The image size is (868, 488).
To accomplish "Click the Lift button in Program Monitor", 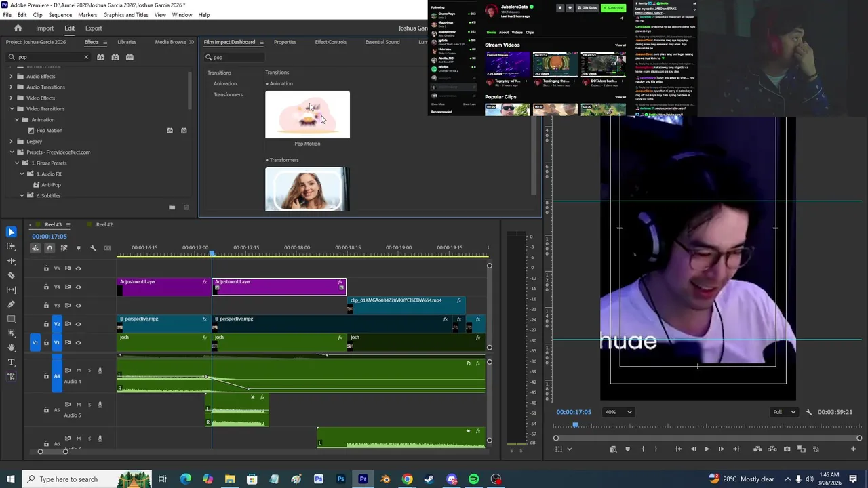I will click(757, 449).
